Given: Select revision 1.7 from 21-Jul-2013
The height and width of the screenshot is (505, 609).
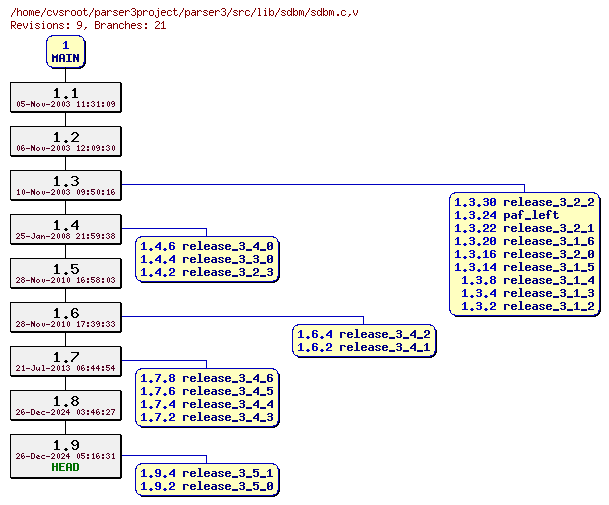Looking at the screenshot, I should click(x=66, y=361).
